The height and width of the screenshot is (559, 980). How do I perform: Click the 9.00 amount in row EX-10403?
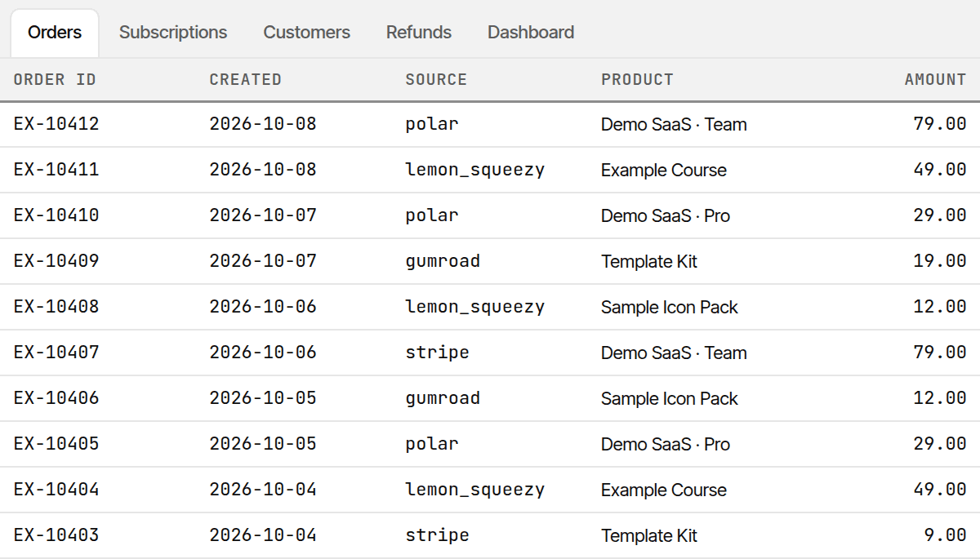(x=946, y=535)
